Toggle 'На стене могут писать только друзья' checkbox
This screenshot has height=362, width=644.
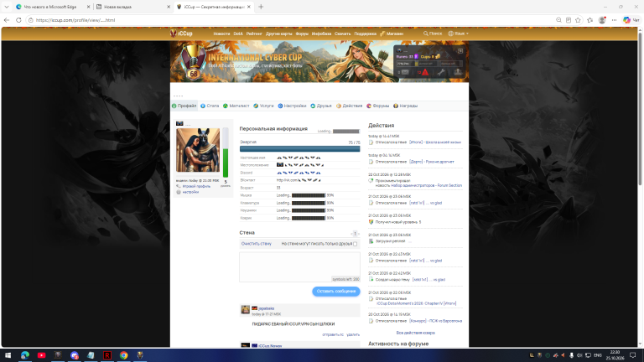356,244
